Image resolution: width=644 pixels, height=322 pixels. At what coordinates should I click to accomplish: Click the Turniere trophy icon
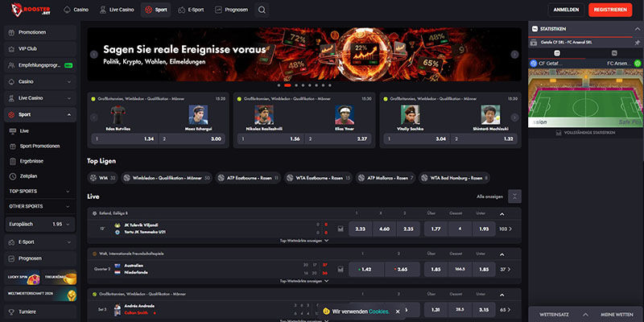pos(11,312)
